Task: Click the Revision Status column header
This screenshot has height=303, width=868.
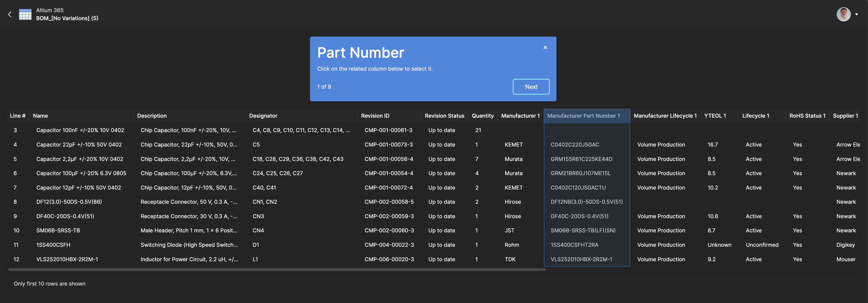Action: [444, 115]
